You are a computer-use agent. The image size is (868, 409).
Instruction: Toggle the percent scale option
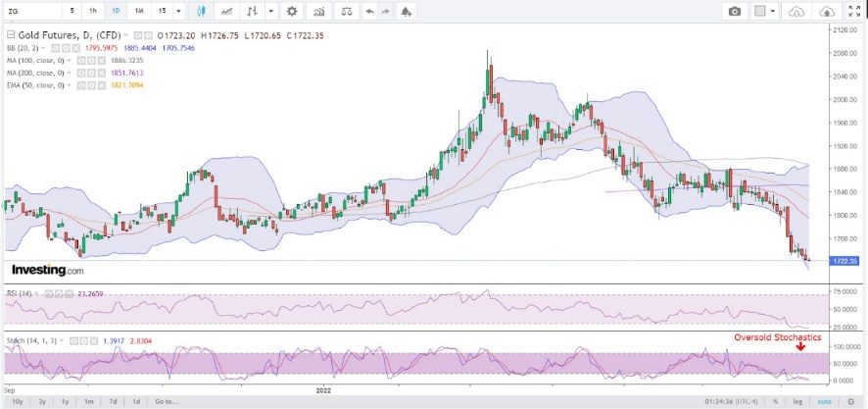click(x=776, y=401)
